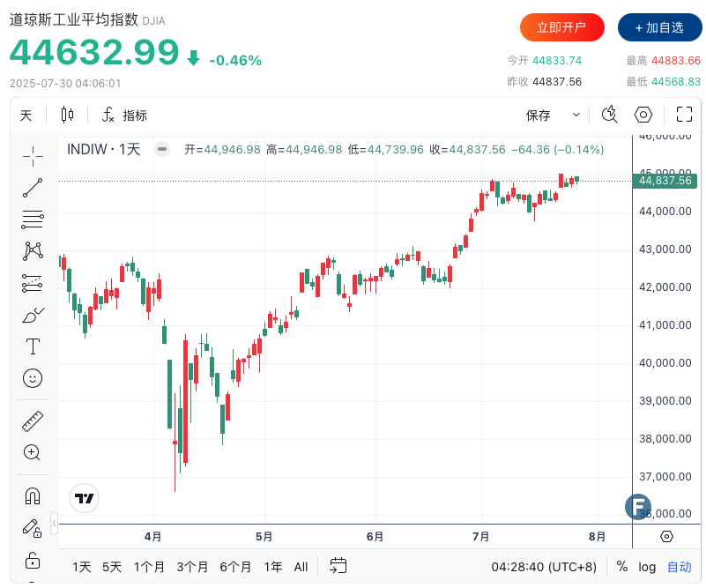
Task: Select the crosshair cursor tool
Action: [33, 156]
